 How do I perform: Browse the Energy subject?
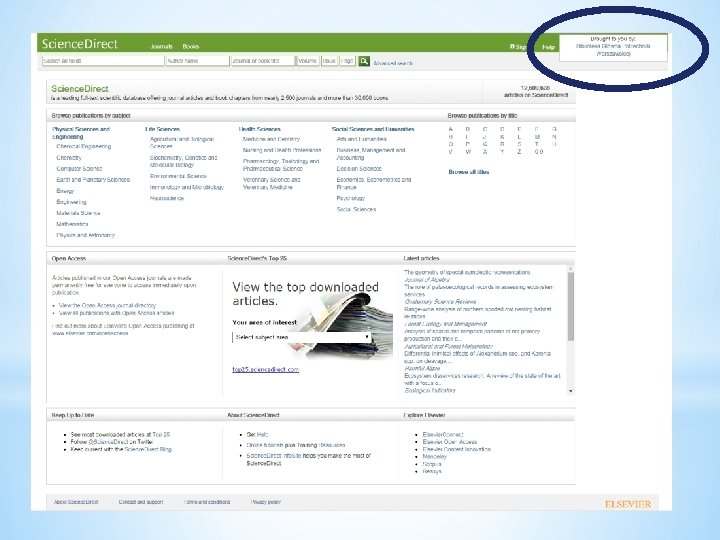click(65, 191)
